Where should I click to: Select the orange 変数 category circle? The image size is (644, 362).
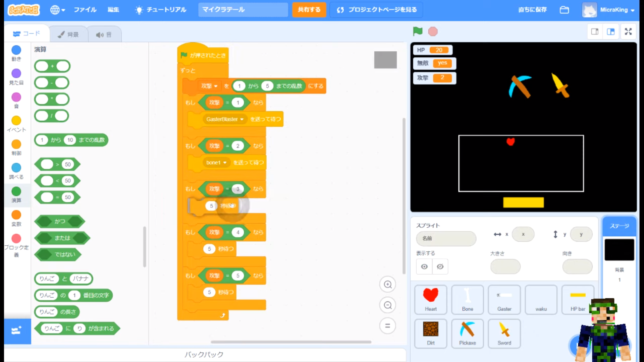pos(16,215)
